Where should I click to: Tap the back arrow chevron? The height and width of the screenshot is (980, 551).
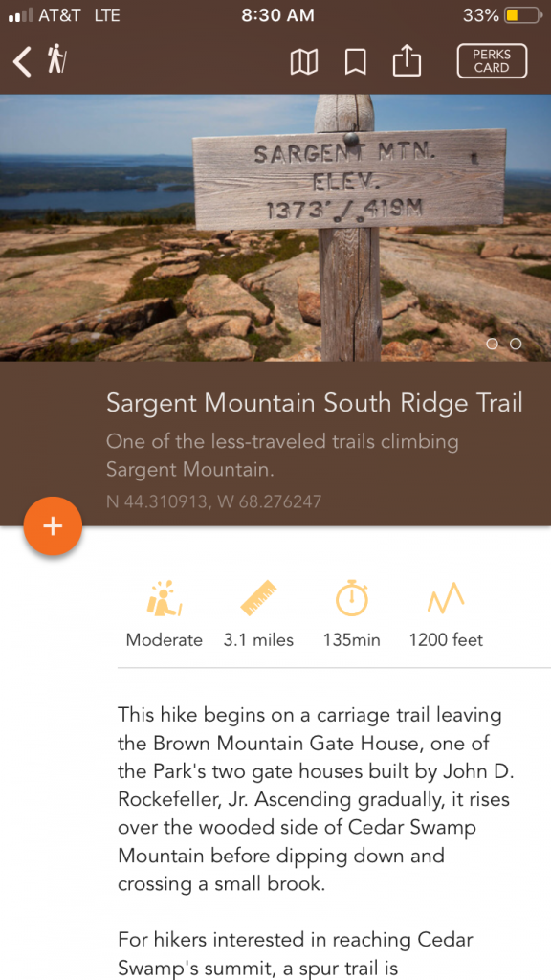(x=22, y=62)
